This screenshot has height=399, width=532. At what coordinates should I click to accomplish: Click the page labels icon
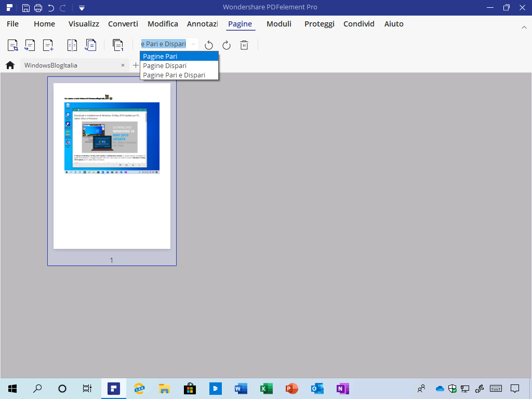click(118, 45)
